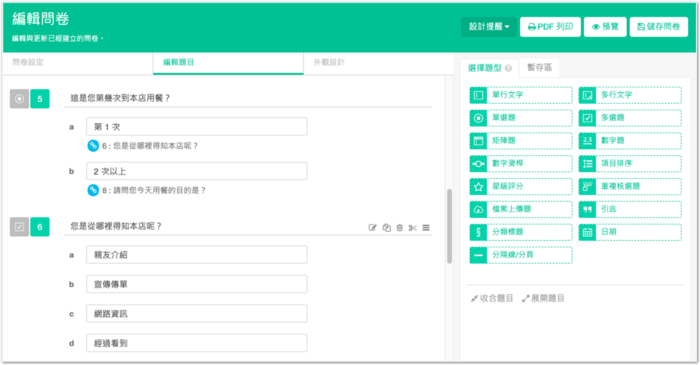Add a 星級評分 question type

521,187
